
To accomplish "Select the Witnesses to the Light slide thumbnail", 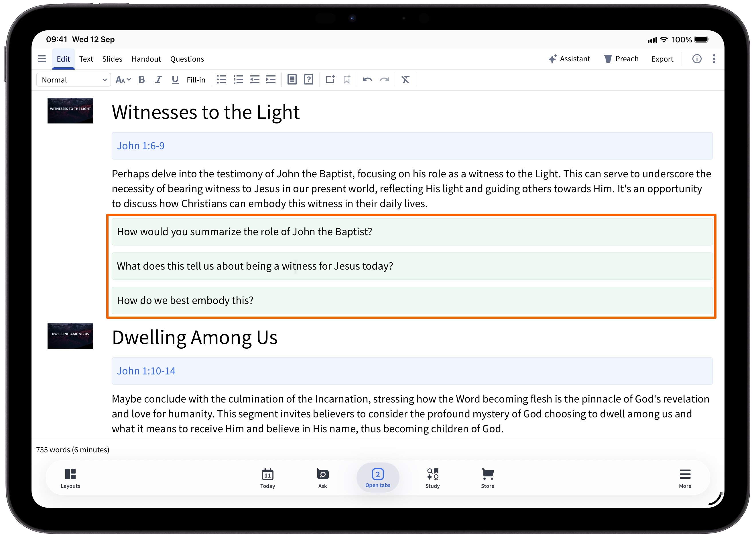I will pyautogui.click(x=70, y=111).
